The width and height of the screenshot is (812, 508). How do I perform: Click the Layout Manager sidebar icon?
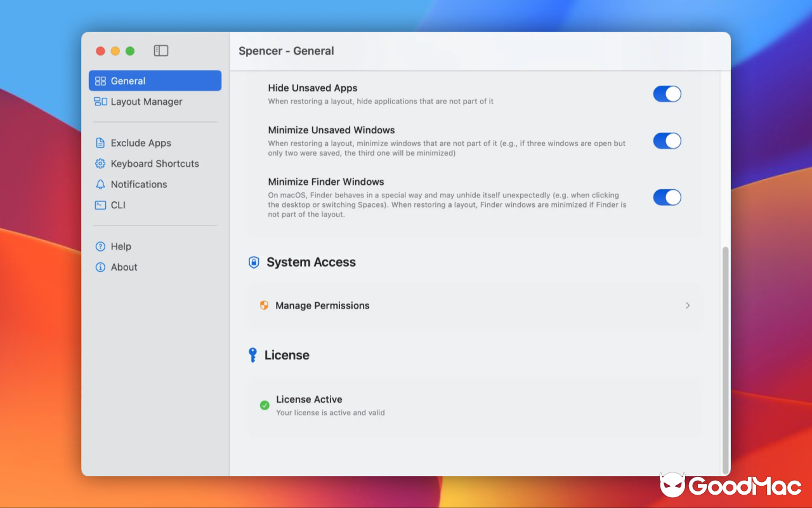pos(100,102)
